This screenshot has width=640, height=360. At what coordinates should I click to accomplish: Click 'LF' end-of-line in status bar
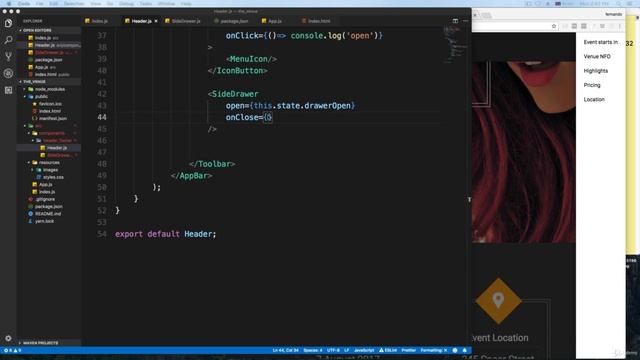347,350
